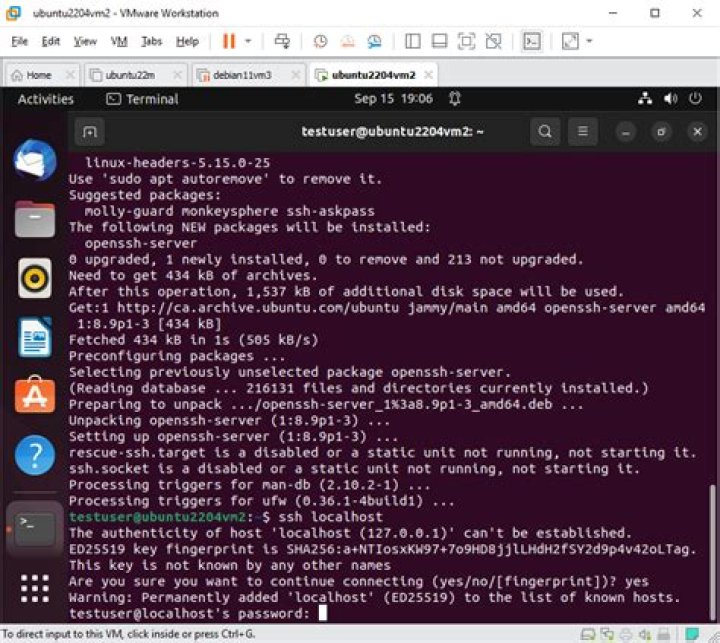Screen dimensions: 720x643
Task: Open the Tabs menu
Action: (152, 41)
